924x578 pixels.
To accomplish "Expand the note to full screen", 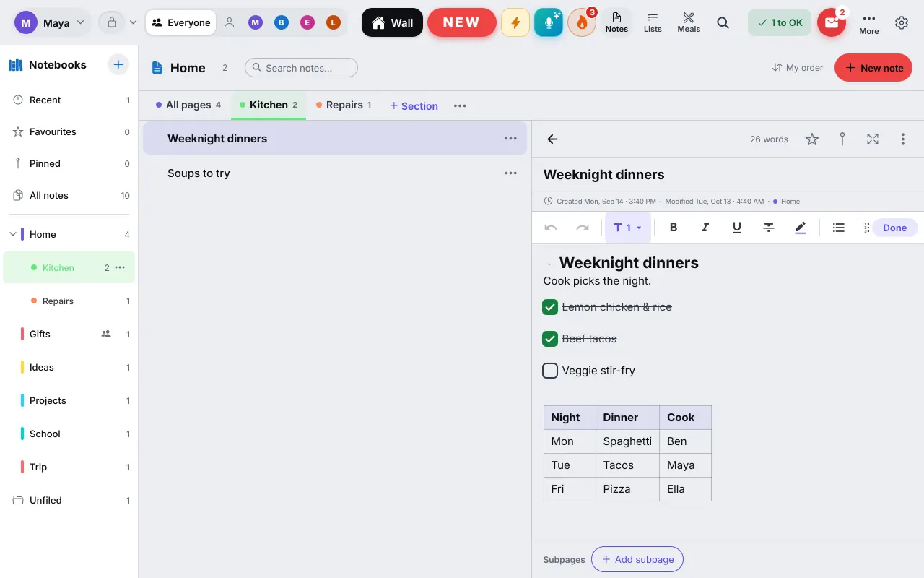I will (873, 139).
